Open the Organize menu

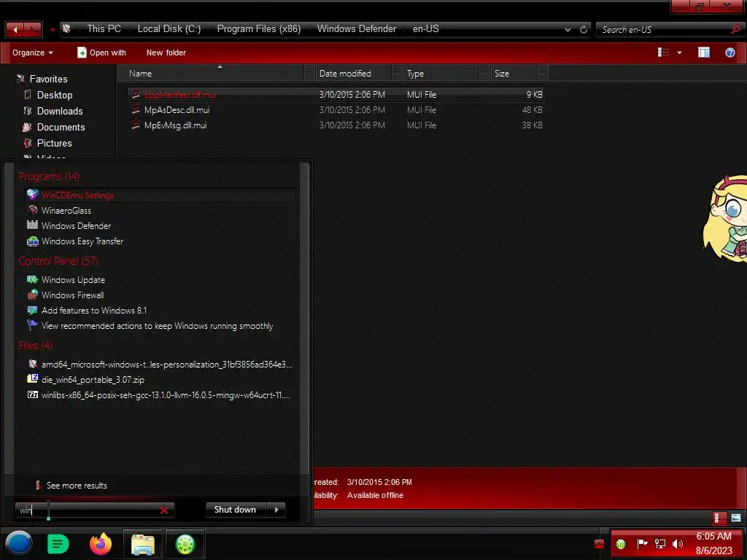pos(32,52)
